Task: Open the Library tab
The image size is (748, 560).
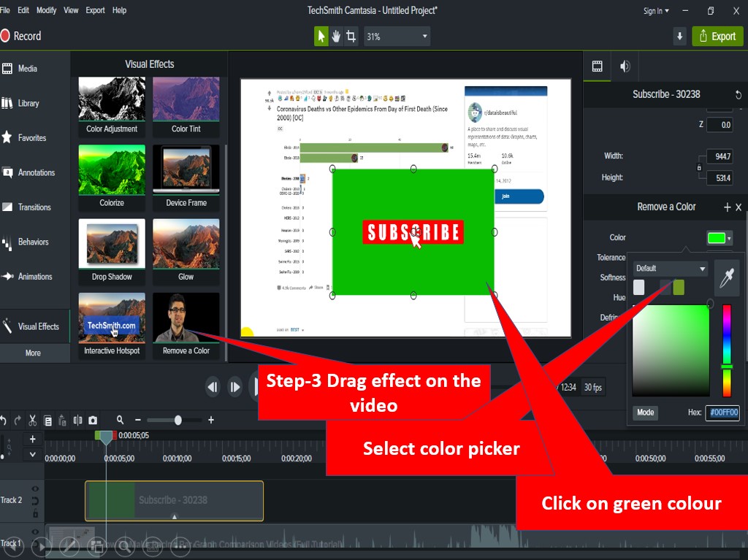Action: 35,103
